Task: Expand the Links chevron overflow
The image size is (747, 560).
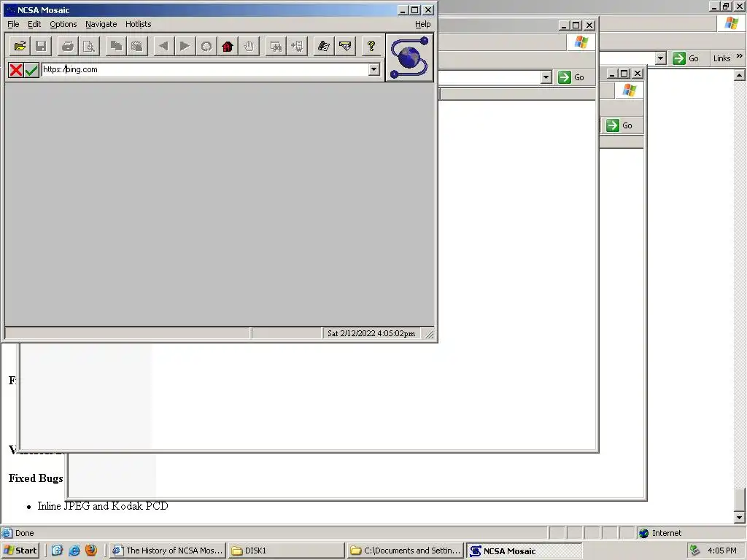Action: click(740, 56)
